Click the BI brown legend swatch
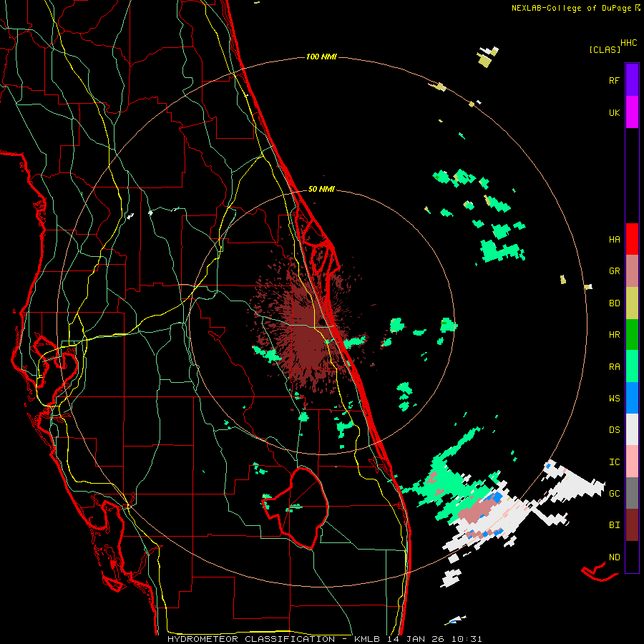 click(632, 525)
